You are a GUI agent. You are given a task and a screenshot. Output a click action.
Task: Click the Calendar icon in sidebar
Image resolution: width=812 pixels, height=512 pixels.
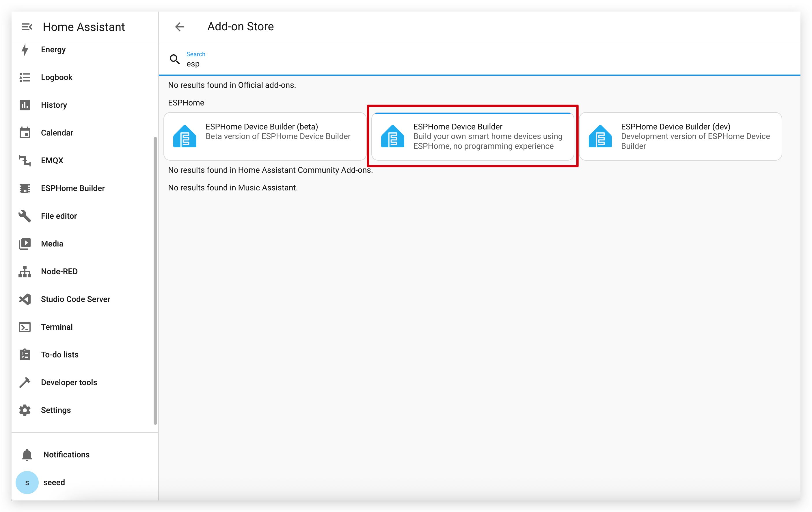click(25, 133)
